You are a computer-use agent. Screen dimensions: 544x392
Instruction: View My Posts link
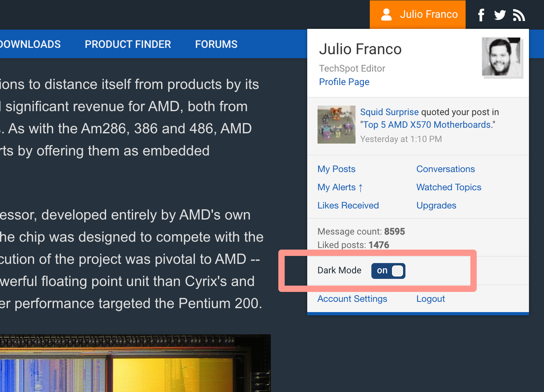tap(336, 169)
